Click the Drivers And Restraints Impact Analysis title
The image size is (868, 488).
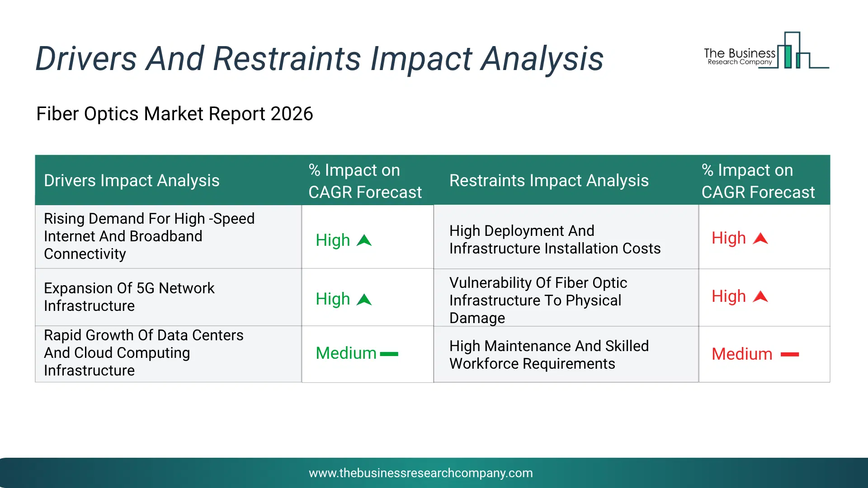(319, 59)
